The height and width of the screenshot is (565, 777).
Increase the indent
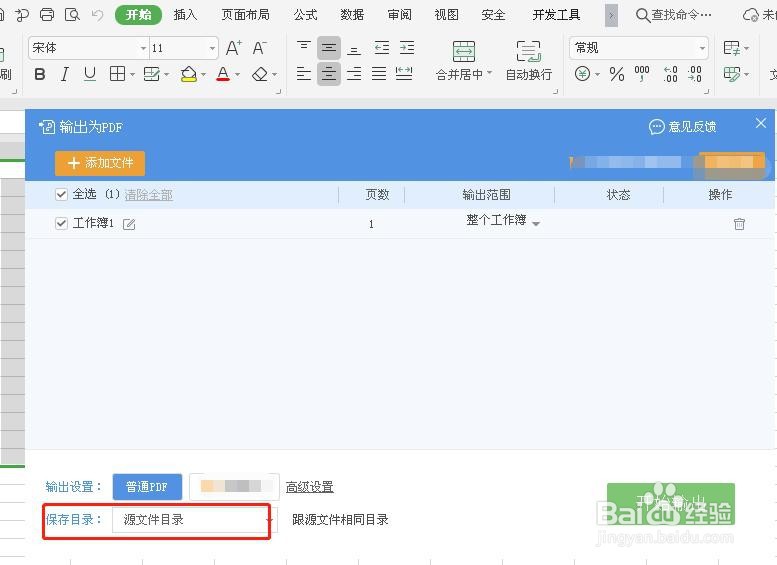pos(407,48)
